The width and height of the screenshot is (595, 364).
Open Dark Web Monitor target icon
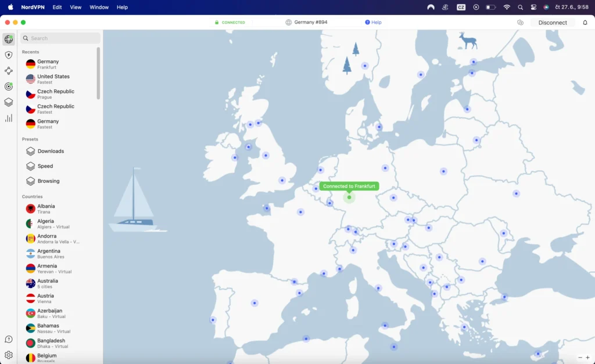point(8,87)
